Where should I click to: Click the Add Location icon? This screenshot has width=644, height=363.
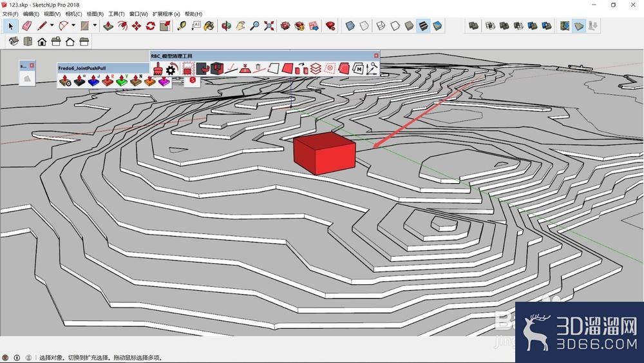565,26
